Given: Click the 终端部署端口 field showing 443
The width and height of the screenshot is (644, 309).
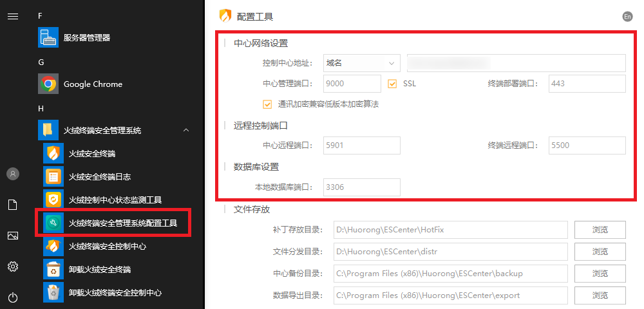Looking at the screenshot, I should pos(587,84).
